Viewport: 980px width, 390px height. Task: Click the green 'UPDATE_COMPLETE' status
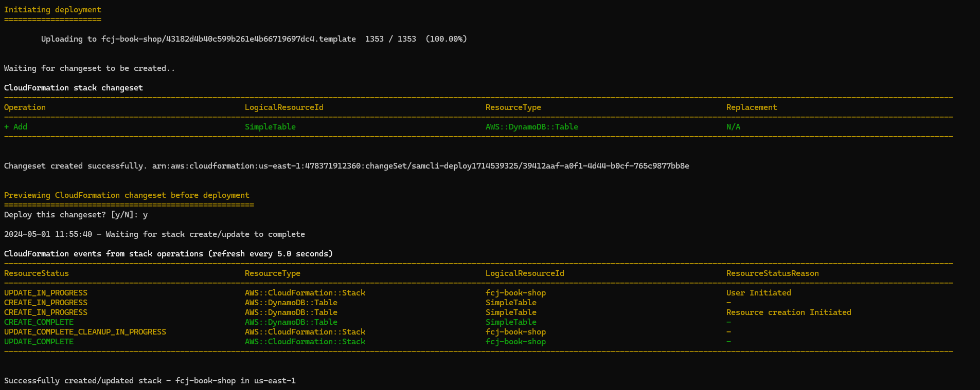point(39,342)
